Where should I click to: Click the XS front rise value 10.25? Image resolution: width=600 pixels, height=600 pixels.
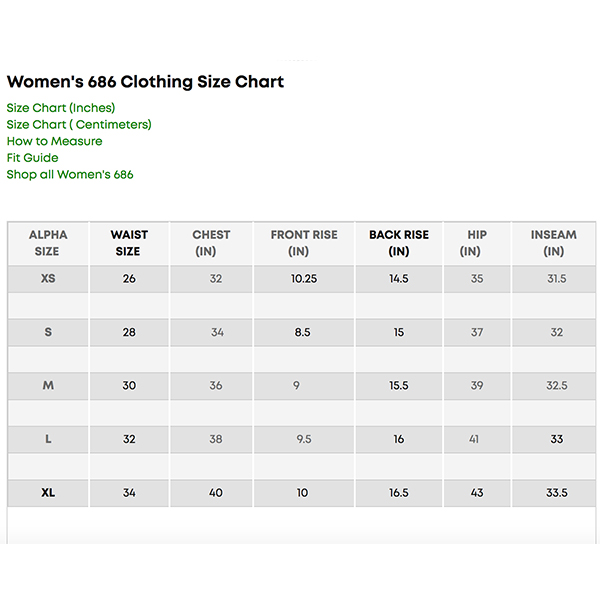(304, 279)
